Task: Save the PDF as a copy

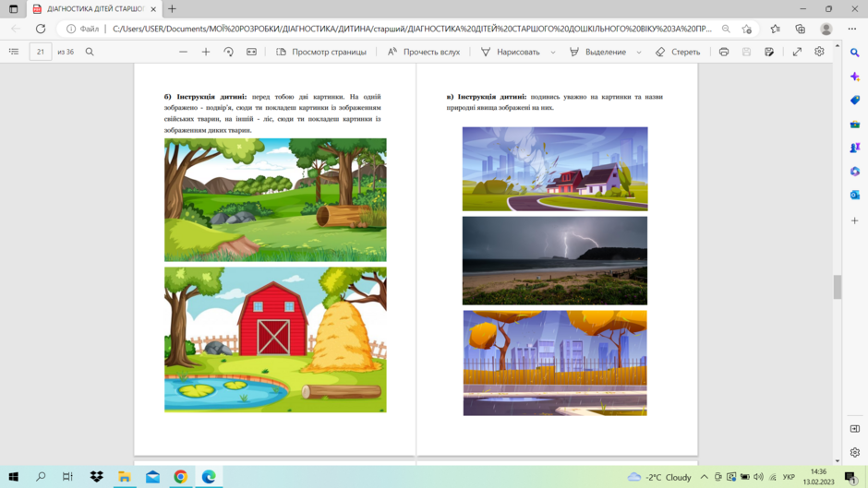Action: point(769,52)
